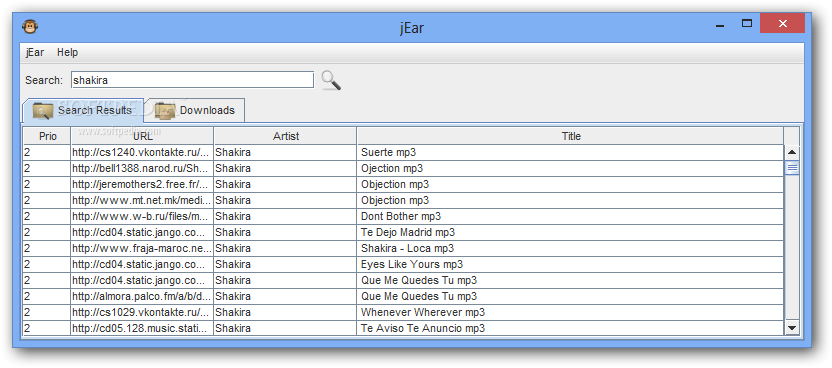The width and height of the screenshot is (832, 368).
Task: Click the magnifying glass search icon
Action: pyautogui.click(x=331, y=80)
